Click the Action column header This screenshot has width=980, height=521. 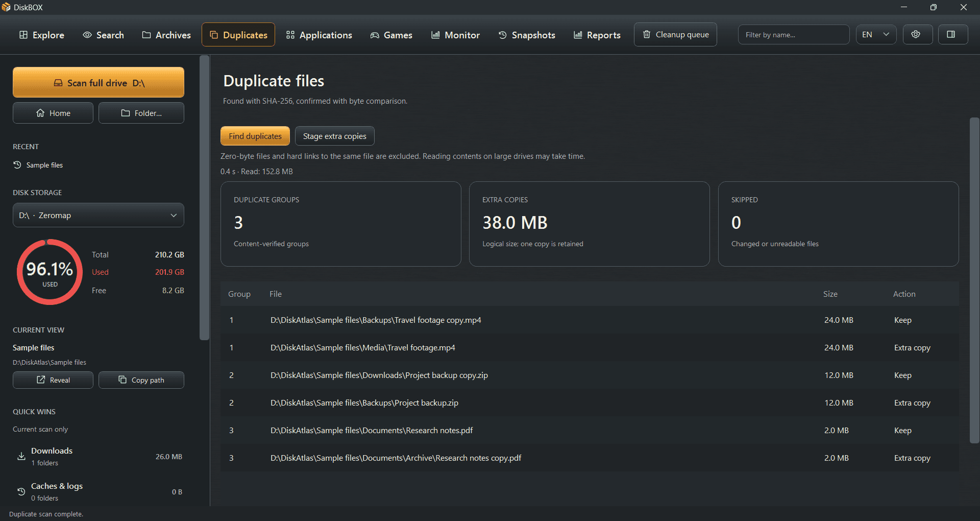[904, 294]
